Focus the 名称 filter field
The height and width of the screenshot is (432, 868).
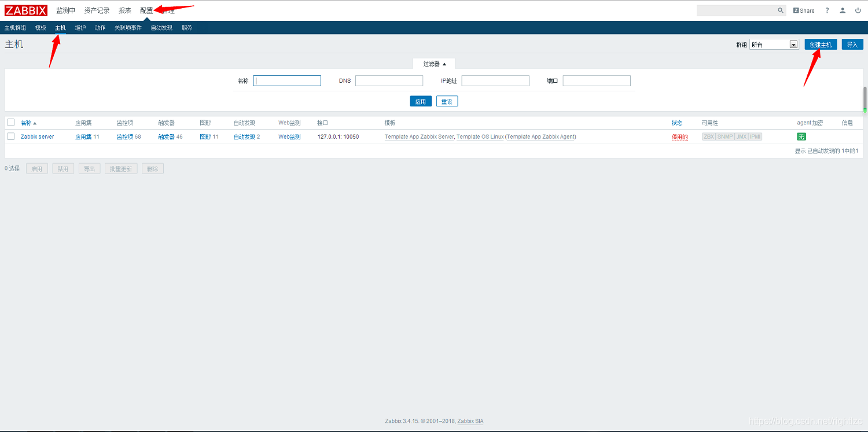287,81
